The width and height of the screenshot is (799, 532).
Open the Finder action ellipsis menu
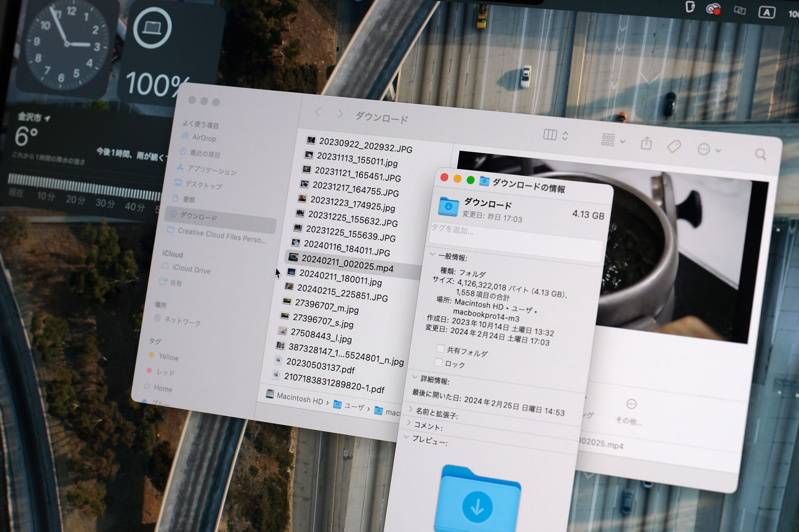click(709, 149)
